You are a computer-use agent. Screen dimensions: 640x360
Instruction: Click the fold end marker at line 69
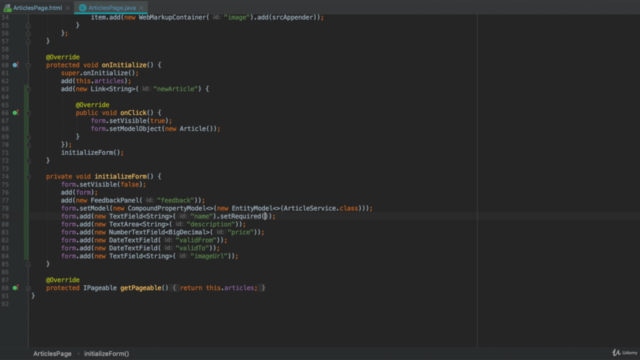28,137
